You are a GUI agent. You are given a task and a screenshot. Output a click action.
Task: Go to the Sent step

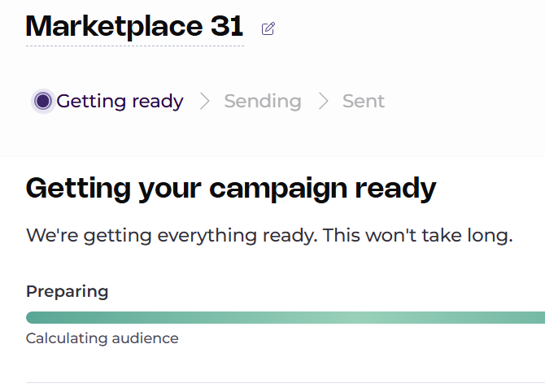[x=364, y=101]
